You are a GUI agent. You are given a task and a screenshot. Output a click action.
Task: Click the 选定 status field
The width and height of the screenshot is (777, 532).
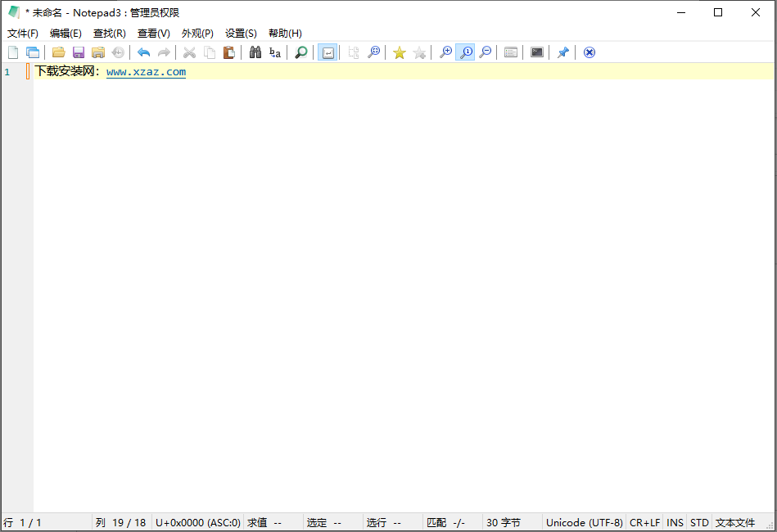333,523
